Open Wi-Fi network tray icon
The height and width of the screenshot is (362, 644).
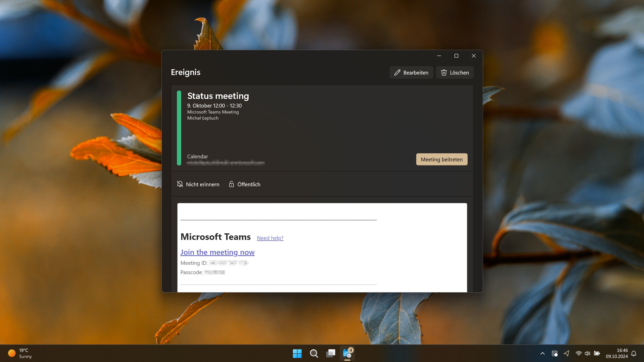point(578,353)
